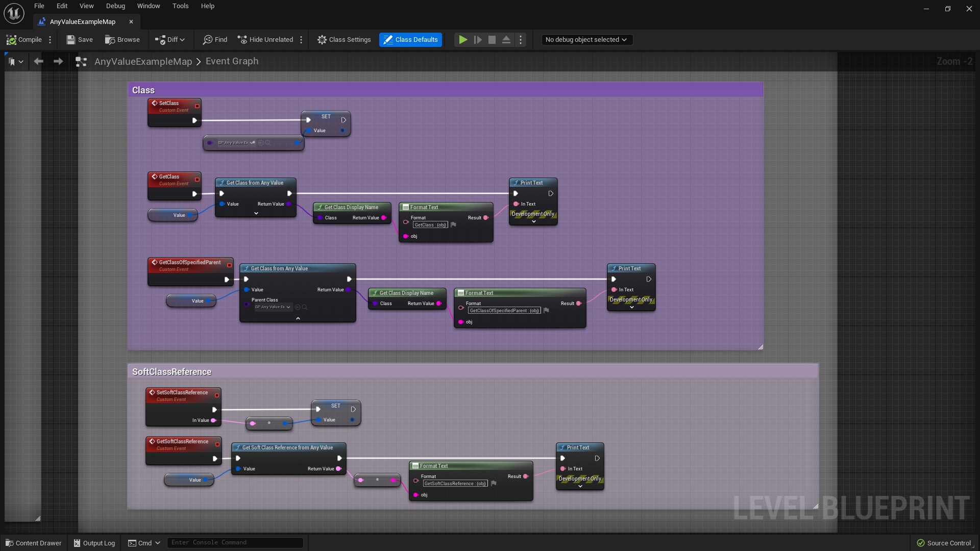Open the Debug menu
The height and width of the screenshot is (551, 980).
(115, 6)
